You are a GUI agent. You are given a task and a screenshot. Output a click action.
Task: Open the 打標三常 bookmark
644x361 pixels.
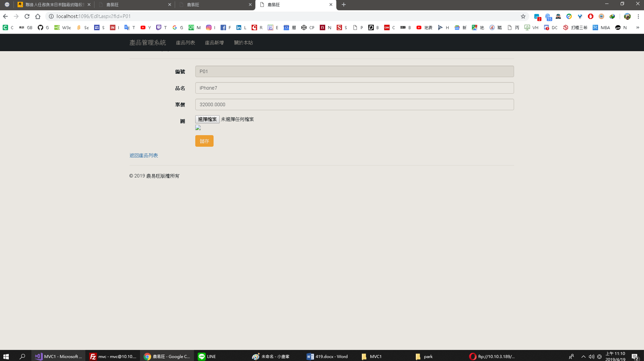[x=575, y=27]
